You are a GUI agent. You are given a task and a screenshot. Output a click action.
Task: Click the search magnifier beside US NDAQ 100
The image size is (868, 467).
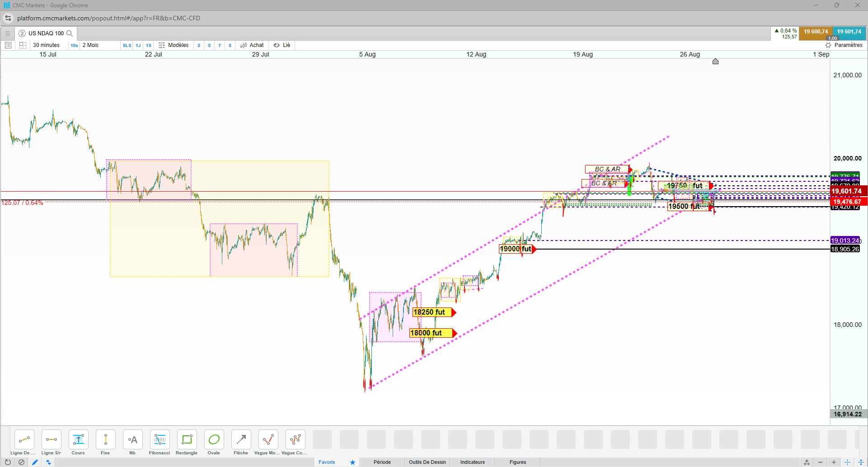tap(70, 33)
